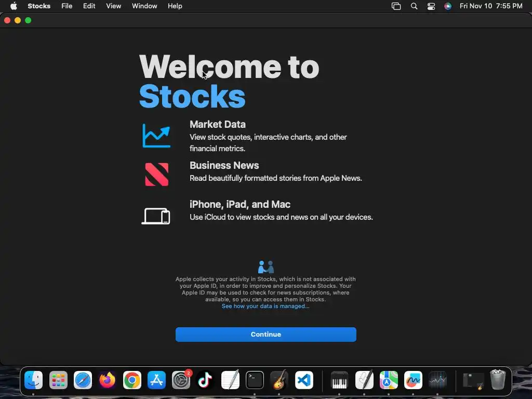Open the View menu
532x399 pixels.
pos(113,6)
